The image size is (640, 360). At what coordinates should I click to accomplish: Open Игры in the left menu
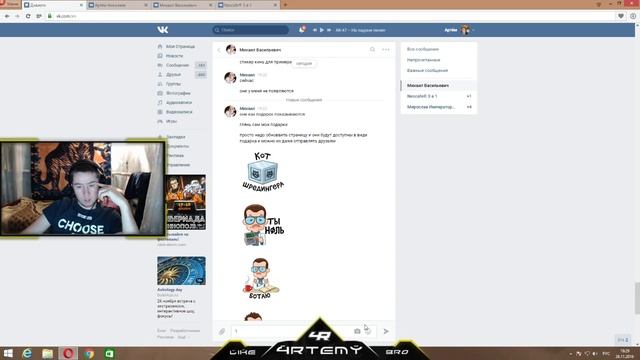(x=171, y=121)
